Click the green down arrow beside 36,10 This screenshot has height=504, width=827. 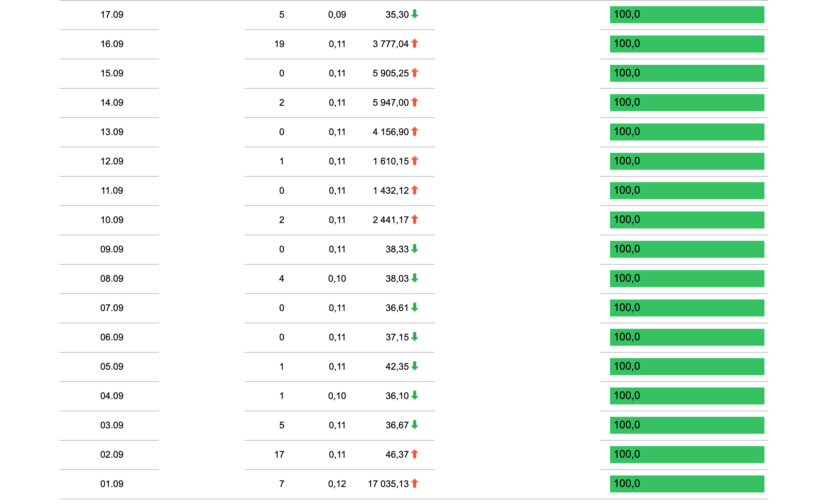pos(415,396)
